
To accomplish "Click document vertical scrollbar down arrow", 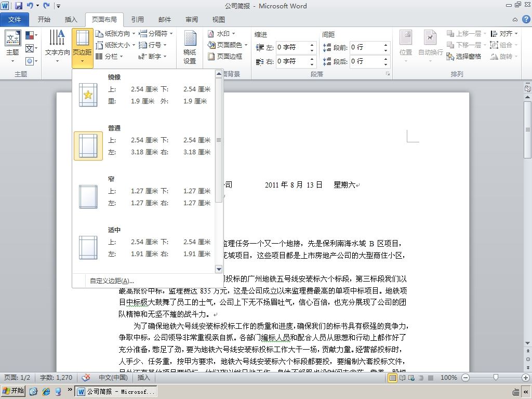I will [x=528, y=343].
